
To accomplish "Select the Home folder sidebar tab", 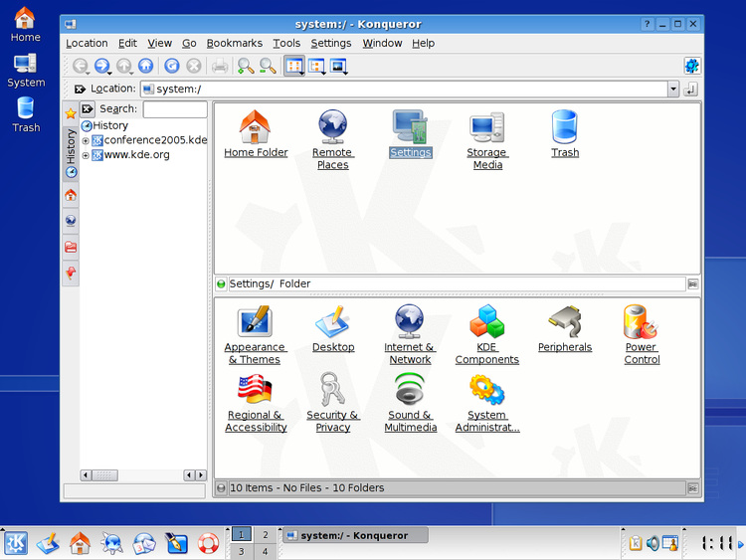I will pos(71,195).
